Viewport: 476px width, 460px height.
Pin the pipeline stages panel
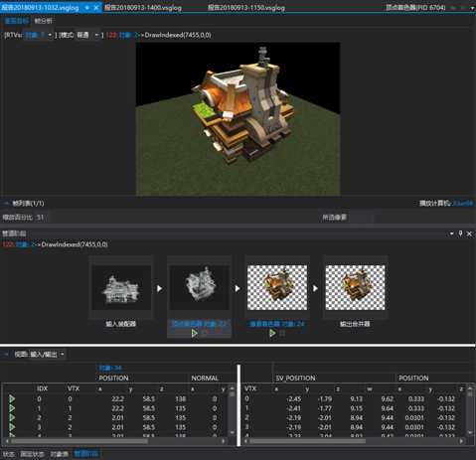[x=460, y=233]
